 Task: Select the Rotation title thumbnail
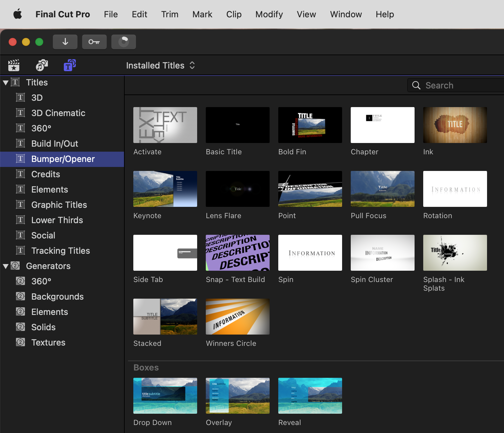[455, 189]
